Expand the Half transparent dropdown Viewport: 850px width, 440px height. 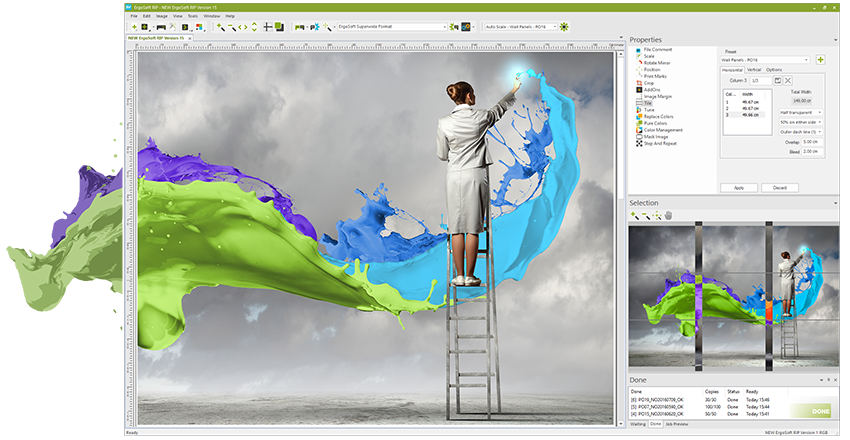pos(800,112)
